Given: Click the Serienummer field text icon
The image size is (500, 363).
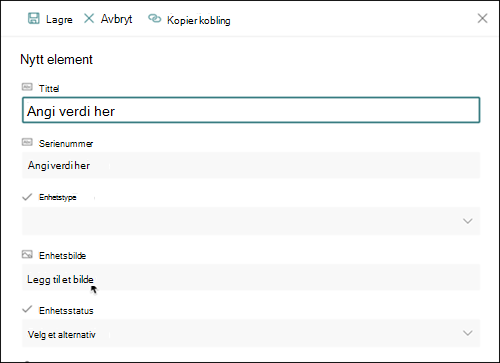Looking at the screenshot, I should pyautogui.click(x=27, y=142).
